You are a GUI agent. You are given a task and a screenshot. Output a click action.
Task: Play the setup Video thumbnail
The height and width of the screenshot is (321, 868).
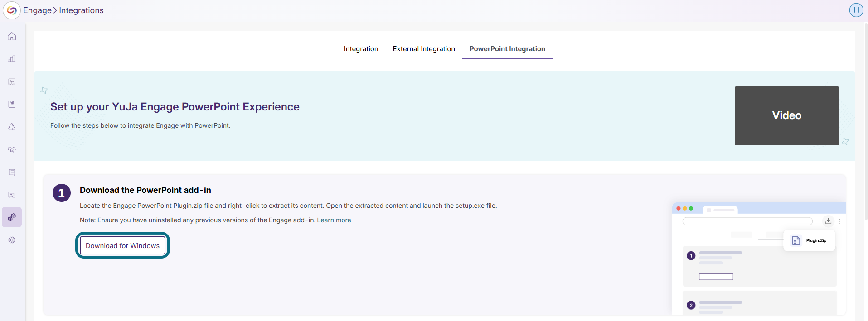786,116
